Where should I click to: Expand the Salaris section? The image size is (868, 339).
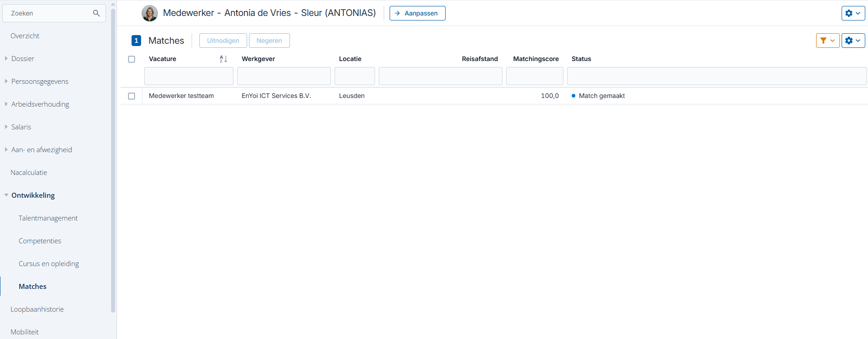point(6,127)
